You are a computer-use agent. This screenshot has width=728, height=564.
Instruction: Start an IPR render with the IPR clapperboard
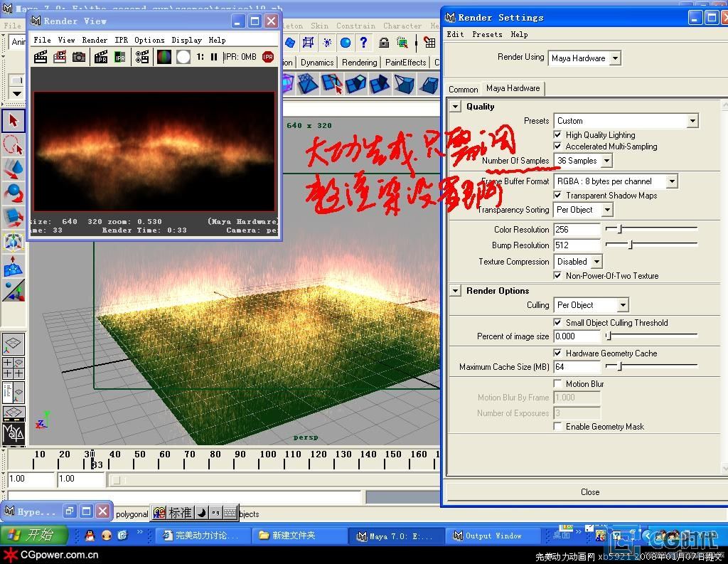pyautogui.click(x=101, y=57)
